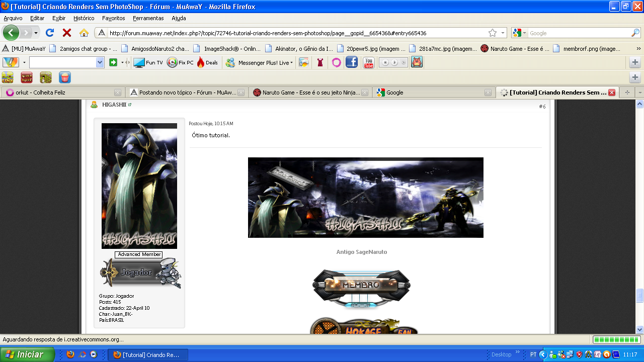
Task: Click the popcorn icon in games toolbar
Action: point(65,77)
